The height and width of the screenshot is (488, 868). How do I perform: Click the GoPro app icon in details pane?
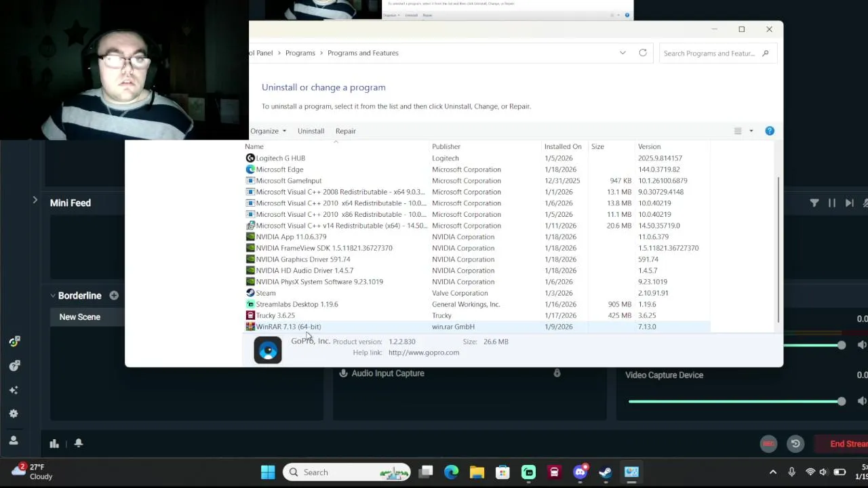(268, 350)
